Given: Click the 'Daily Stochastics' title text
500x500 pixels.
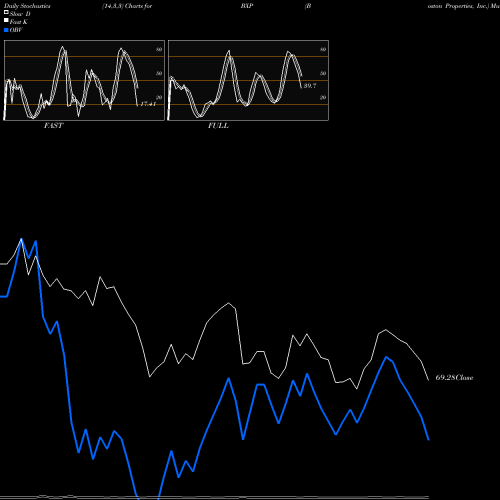Looking at the screenshot, I should pyautogui.click(x=27, y=6).
